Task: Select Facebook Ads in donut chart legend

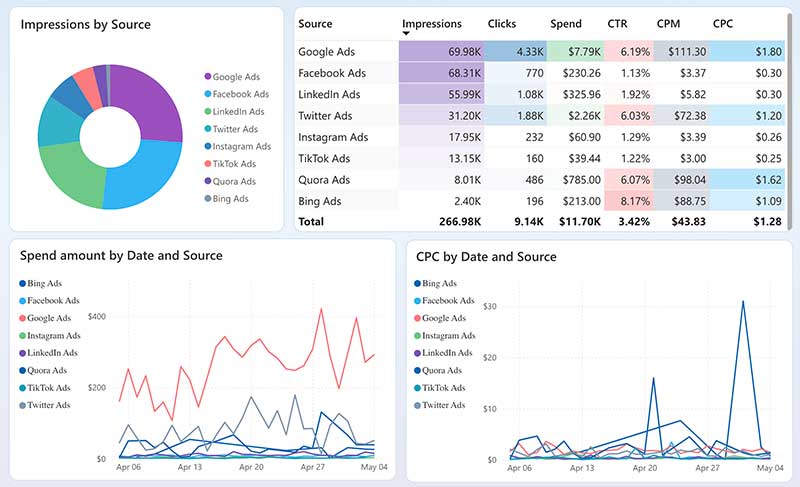Action: [236, 94]
